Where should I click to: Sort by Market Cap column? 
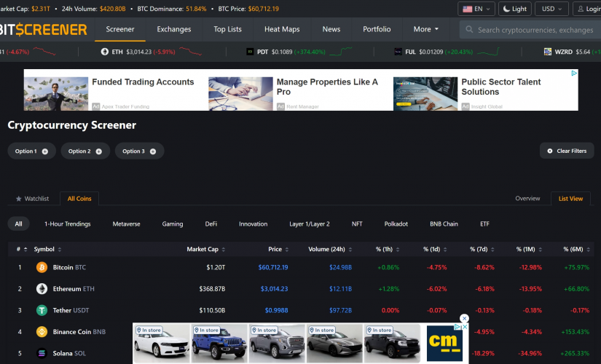tap(206, 250)
